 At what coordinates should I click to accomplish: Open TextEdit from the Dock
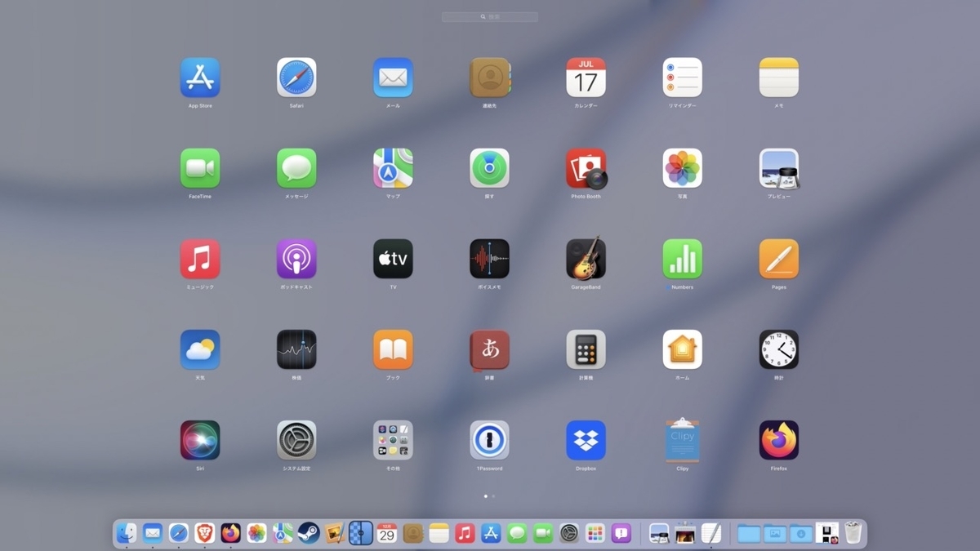pos(711,533)
